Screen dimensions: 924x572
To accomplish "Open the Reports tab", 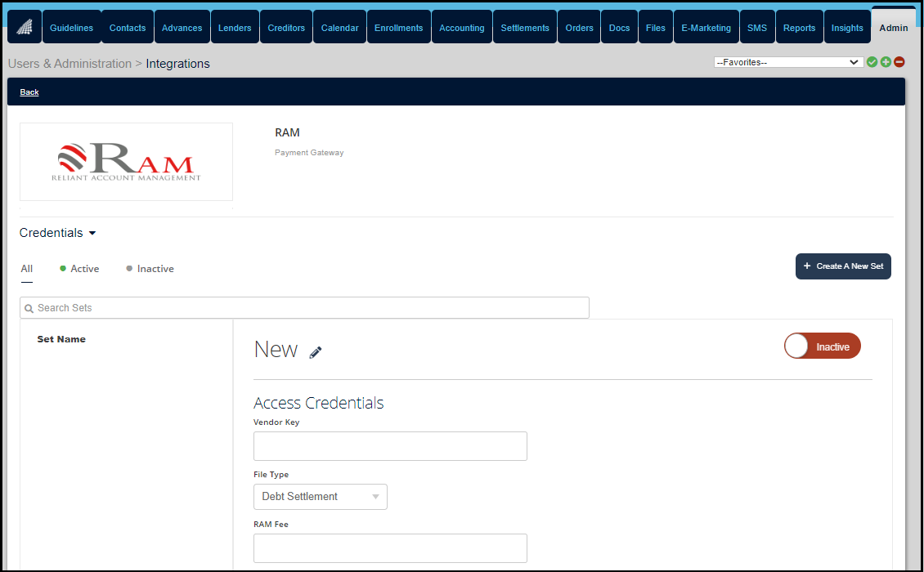I will 799,27.
